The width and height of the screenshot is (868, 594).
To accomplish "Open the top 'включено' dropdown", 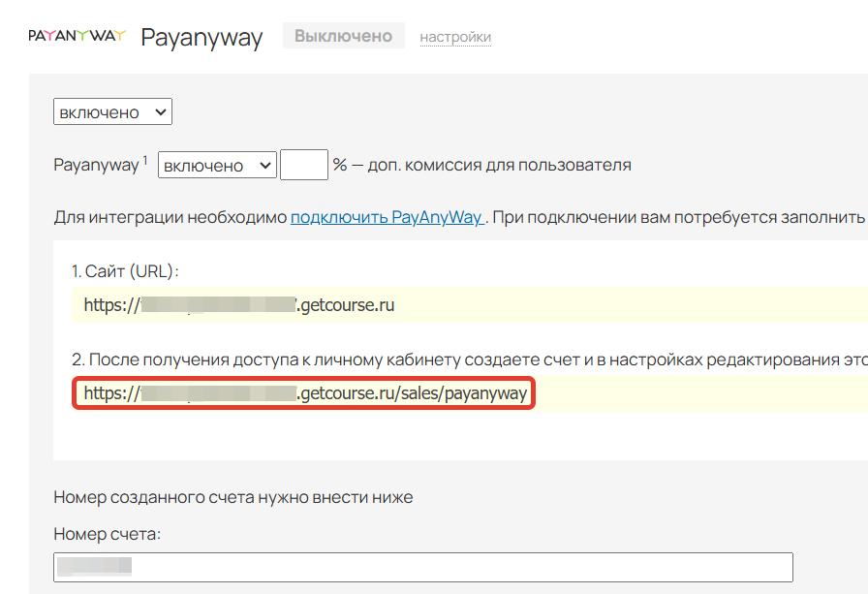I will [112, 111].
